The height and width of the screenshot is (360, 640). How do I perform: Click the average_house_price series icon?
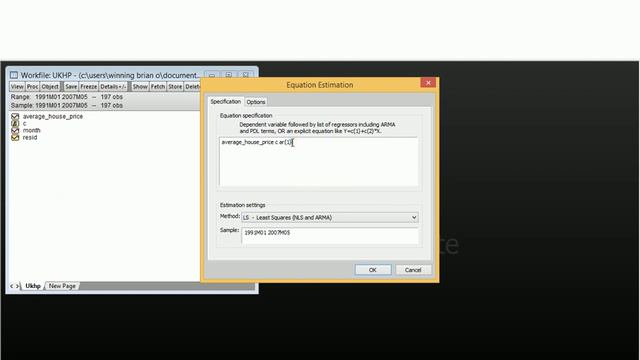tap(15, 116)
